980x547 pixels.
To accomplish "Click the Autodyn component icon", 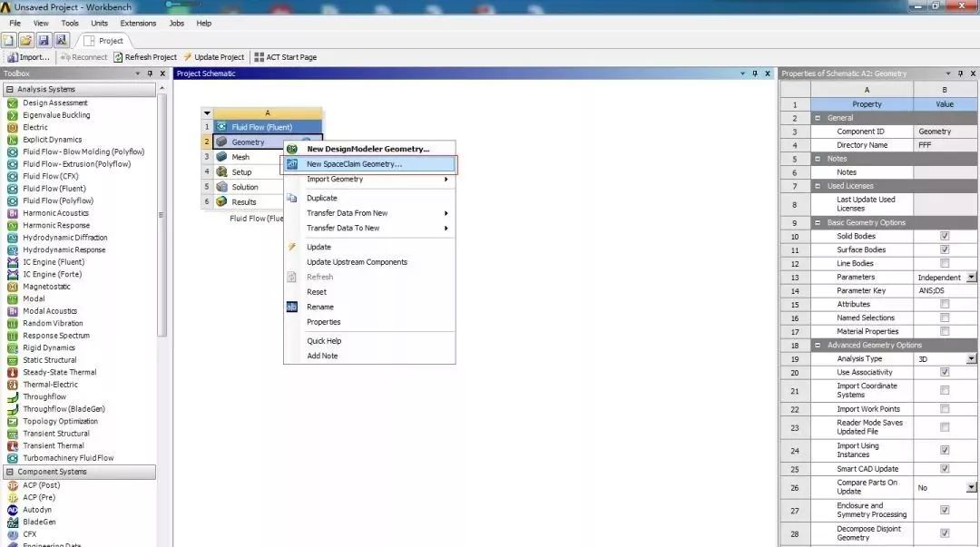I will tap(13, 510).
